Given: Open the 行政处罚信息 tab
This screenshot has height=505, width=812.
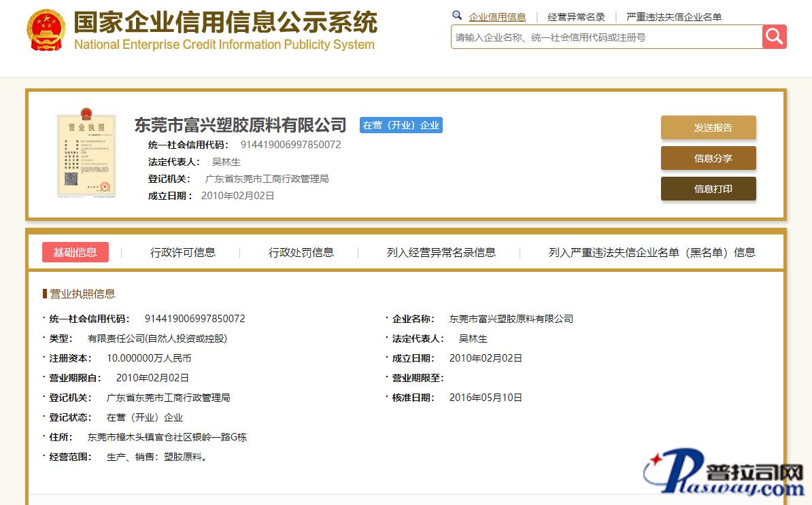Looking at the screenshot, I should (301, 252).
